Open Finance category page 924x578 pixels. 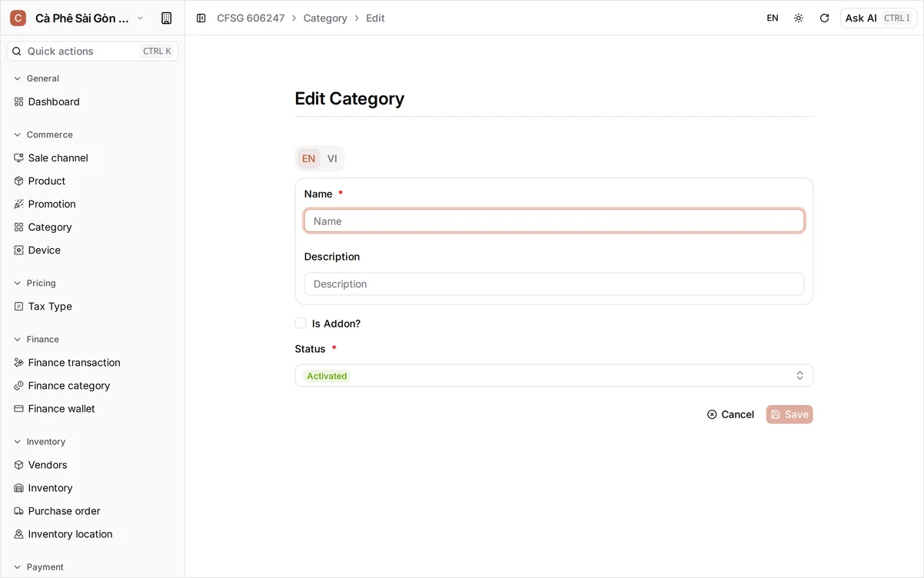(69, 385)
